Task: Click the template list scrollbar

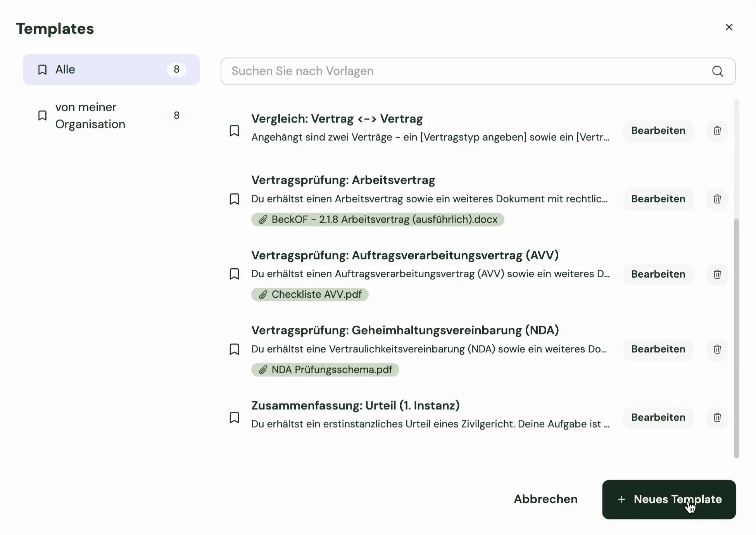Action: (x=737, y=337)
